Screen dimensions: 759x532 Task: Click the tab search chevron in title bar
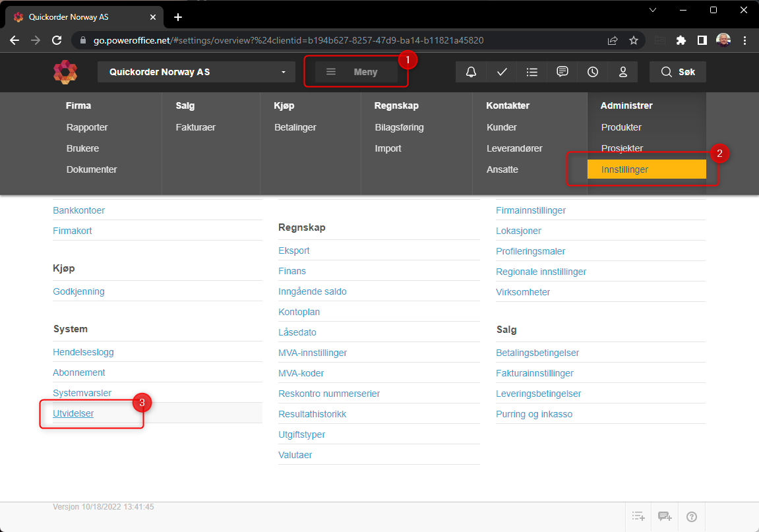point(653,10)
